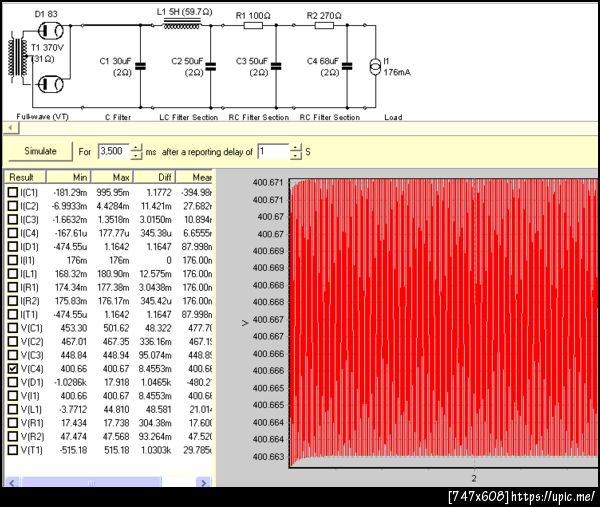The image size is (600, 507).
Task: Sort by the Diff column header
Action: (x=154, y=177)
